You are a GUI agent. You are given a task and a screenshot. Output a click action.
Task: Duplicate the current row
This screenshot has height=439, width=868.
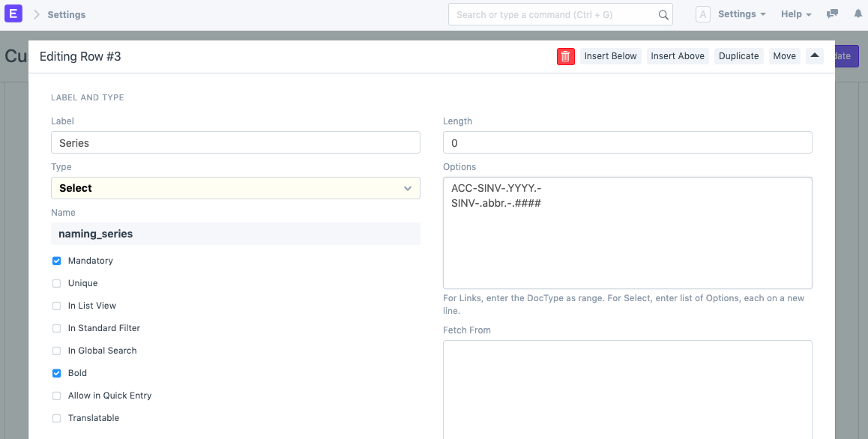click(x=738, y=56)
